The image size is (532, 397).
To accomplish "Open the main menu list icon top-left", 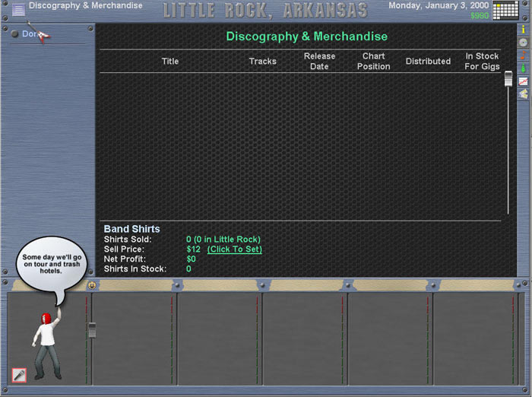I will tap(18, 9).
